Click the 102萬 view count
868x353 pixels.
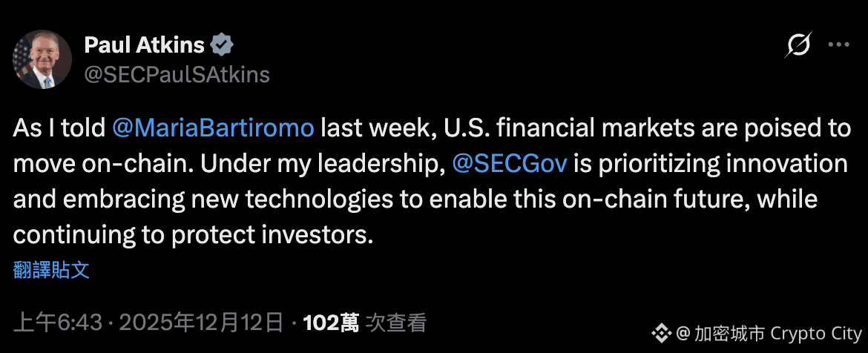click(331, 323)
